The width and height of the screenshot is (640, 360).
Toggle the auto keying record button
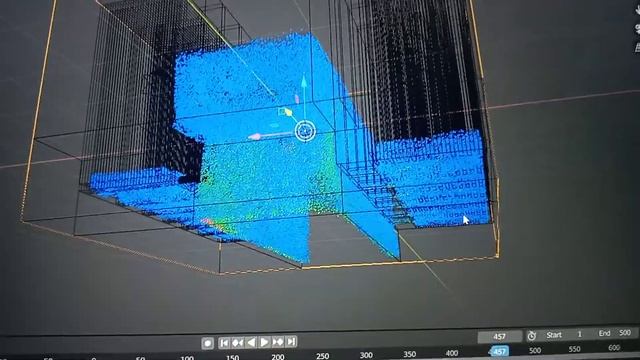pos(207,343)
